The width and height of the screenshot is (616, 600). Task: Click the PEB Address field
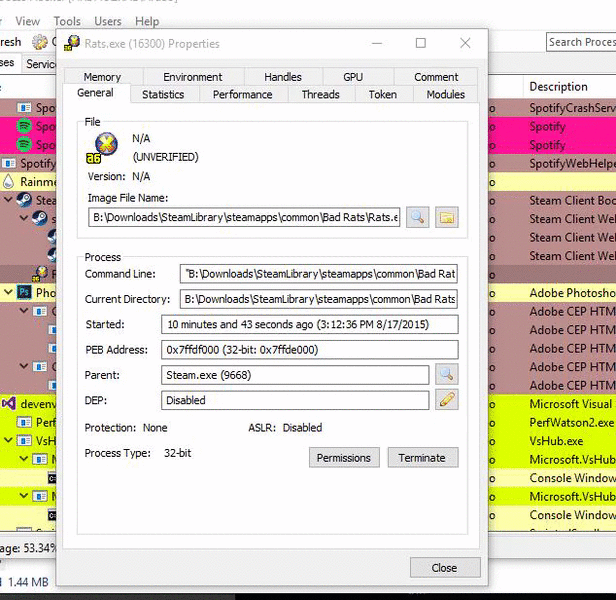click(310, 350)
